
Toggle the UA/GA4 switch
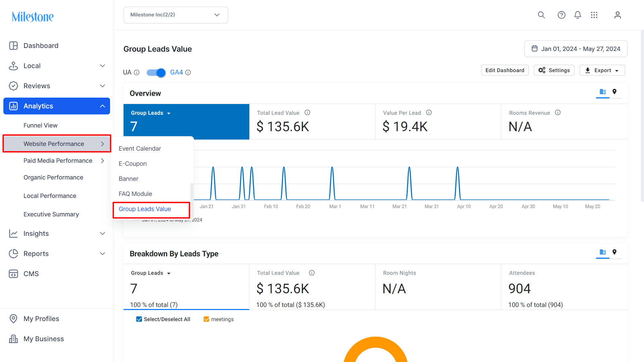(x=156, y=72)
